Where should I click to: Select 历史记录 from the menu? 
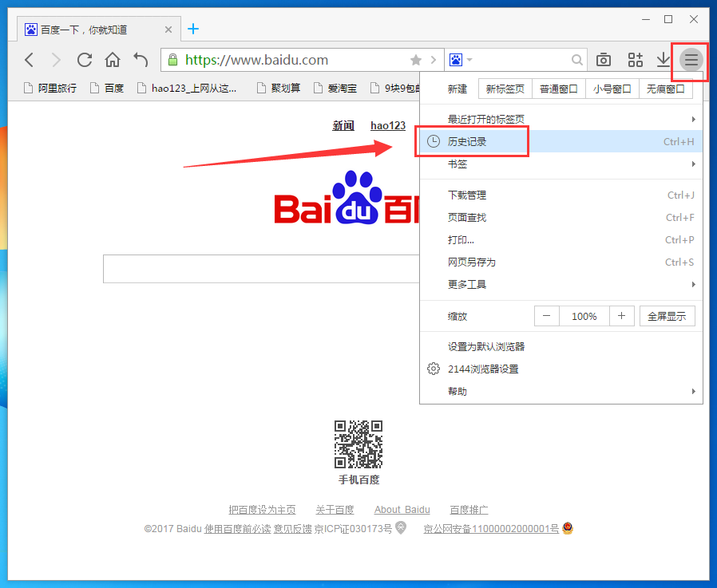tap(467, 141)
